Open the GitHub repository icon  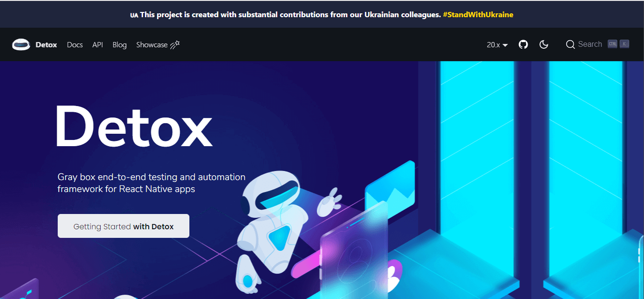coord(523,44)
